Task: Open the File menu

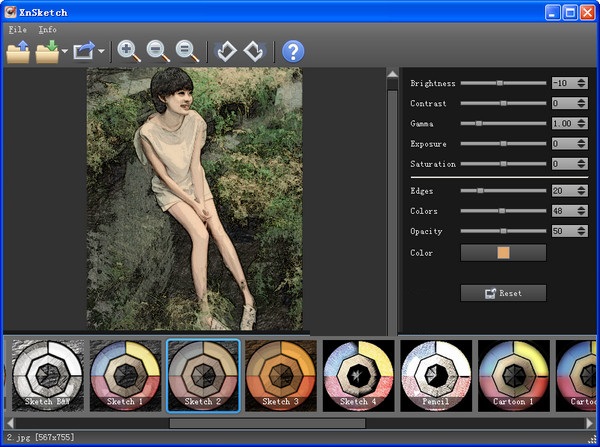Action: [x=17, y=30]
